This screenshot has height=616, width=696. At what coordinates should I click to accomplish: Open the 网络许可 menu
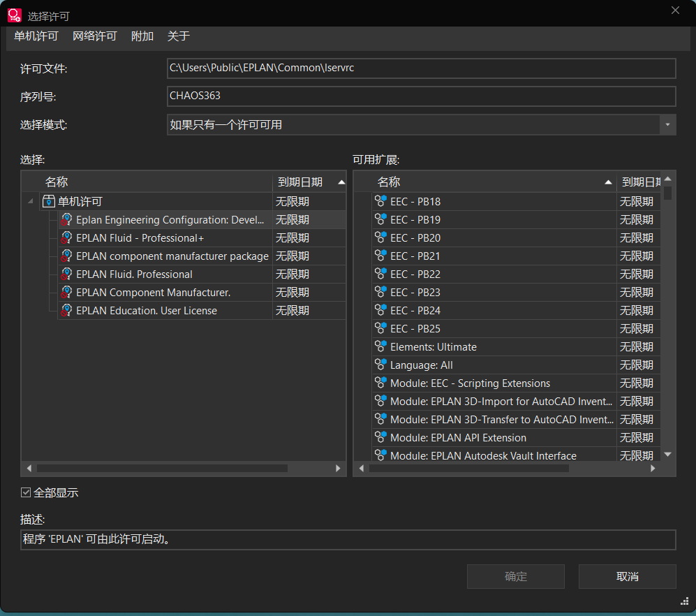point(95,36)
